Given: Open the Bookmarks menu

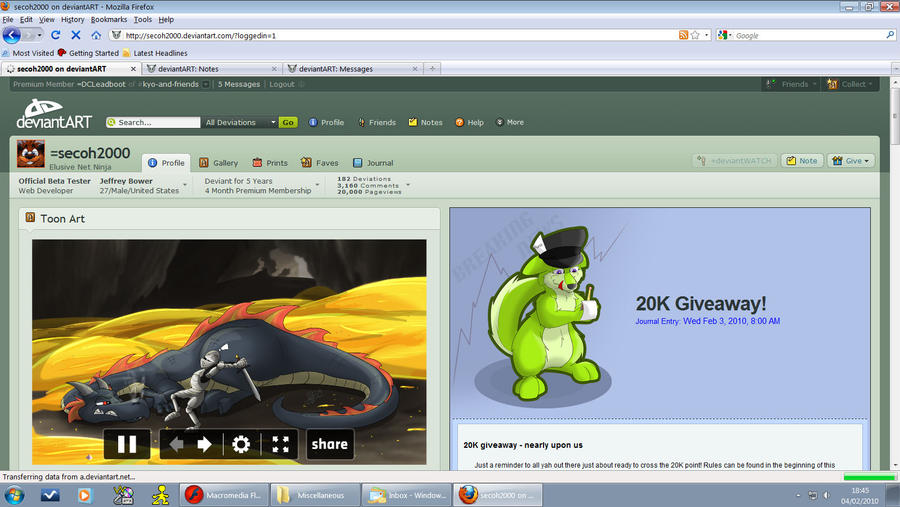Looking at the screenshot, I should pyautogui.click(x=108, y=19).
